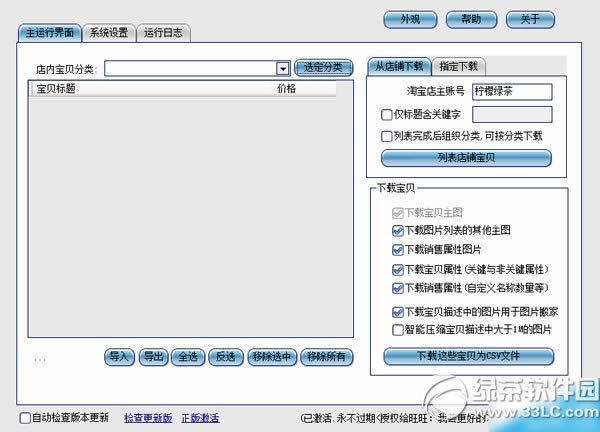This screenshot has height=432, width=600.
Task: Expand the 店内宝贝分类 dropdown arrow
Action: [x=283, y=69]
